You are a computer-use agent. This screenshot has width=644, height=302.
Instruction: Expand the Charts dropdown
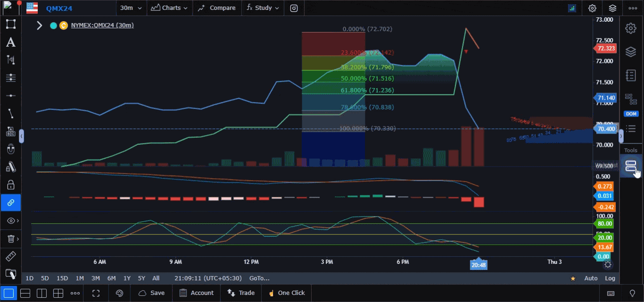(x=169, y=8)
